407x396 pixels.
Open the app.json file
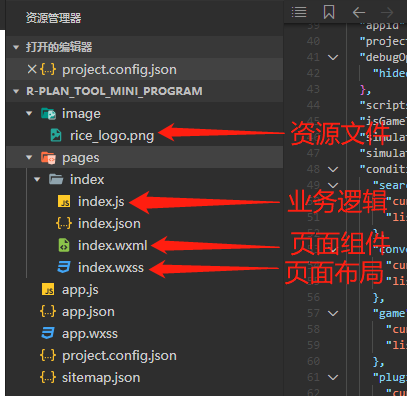point(88,312)
